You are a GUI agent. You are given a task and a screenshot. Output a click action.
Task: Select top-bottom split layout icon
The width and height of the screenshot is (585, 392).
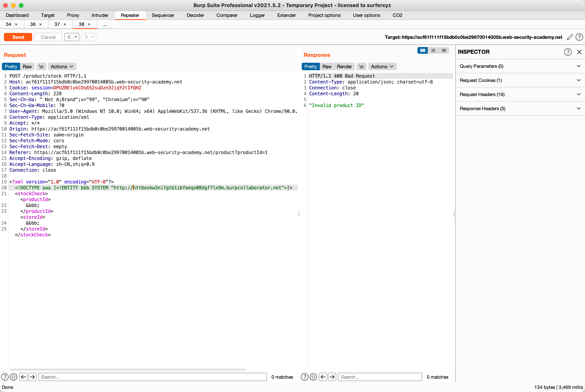433,51
